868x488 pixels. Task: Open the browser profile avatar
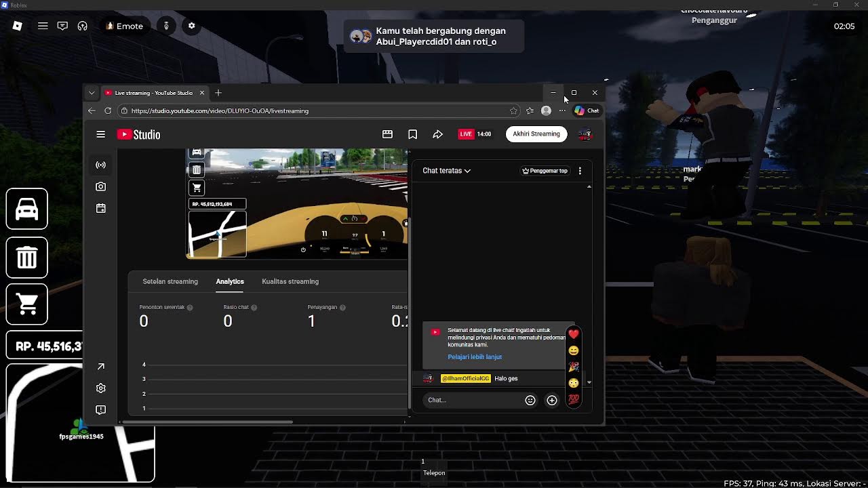546,110
